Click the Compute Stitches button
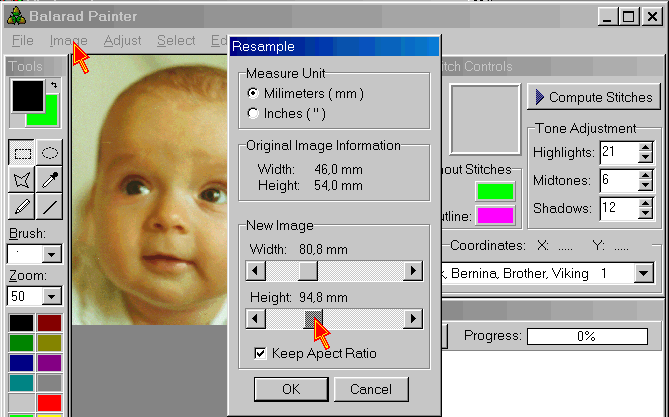Screen dimensions: 669x417 [x=593, y=97]
